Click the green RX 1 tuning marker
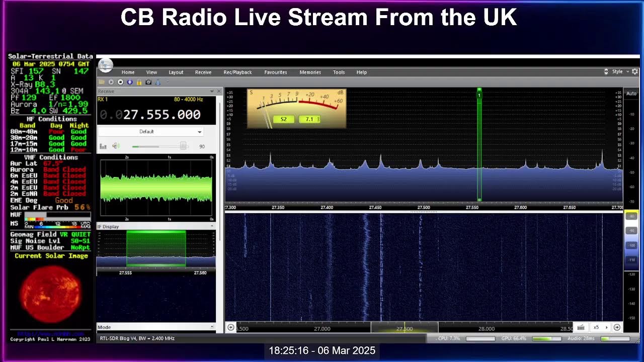Image resolution: width=644 pixels, height=362 pixels. point(479,145)
